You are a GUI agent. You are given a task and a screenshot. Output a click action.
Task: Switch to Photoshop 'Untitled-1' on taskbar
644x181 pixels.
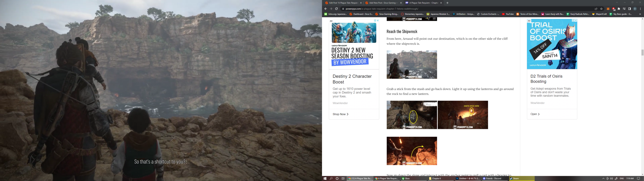[x=468, y=178]
